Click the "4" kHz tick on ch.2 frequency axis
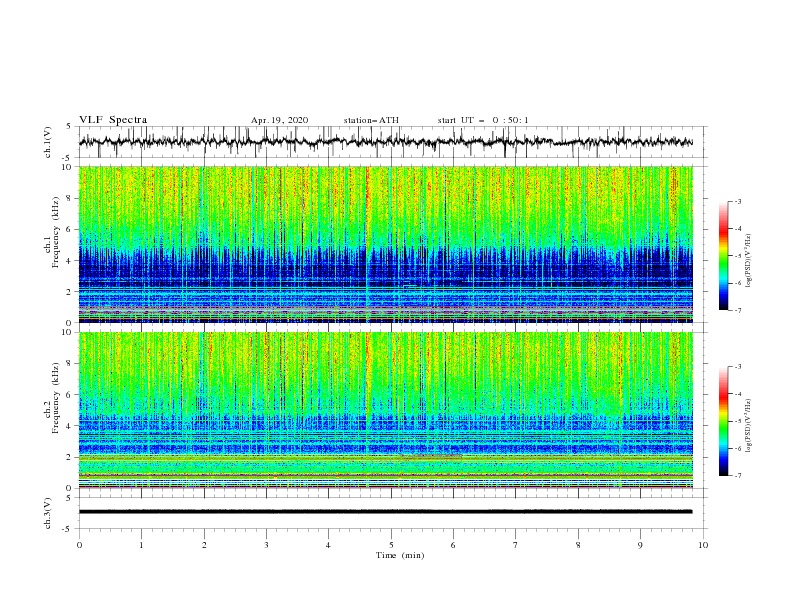This screenshot has height=612, width=792. 70,426
